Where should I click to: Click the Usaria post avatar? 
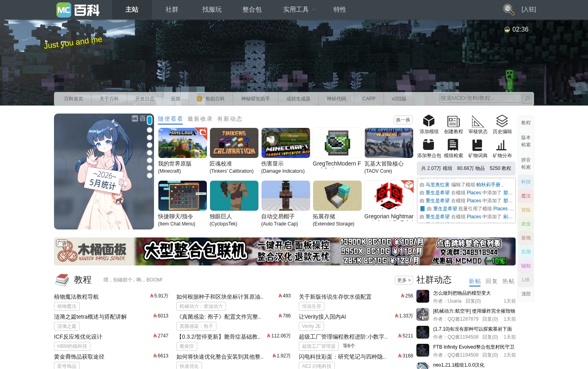pos(423,296)
